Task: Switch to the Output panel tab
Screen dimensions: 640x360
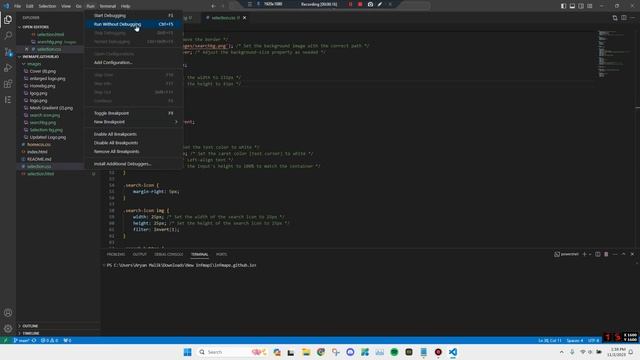Action: tap(140, 254)
